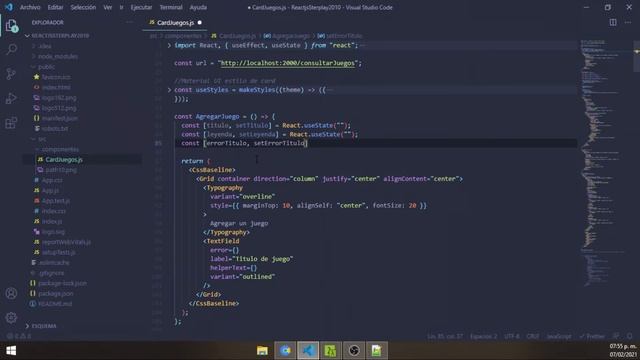Open reportWebVitals.js in the file tree

tap(66, 242)
